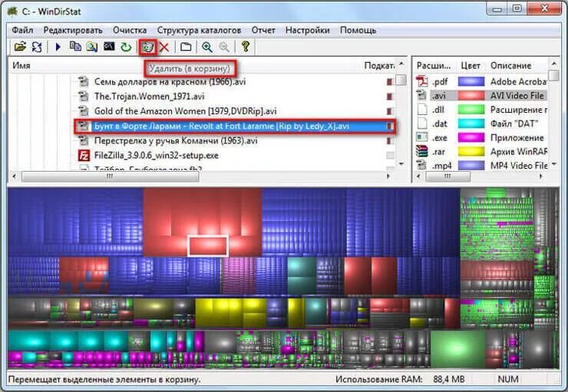Click the red .avi color swatch
The height and width of the screenshot is (392, 568).
[471, 95]
